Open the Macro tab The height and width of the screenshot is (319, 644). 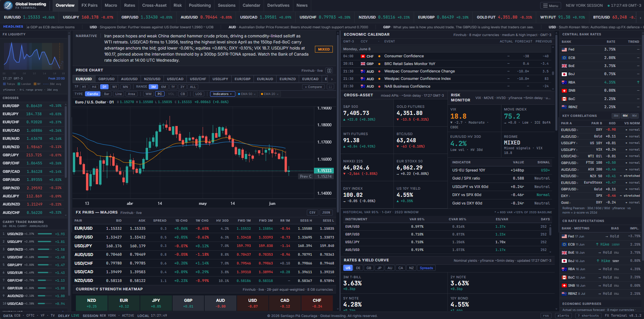coord(111,5)
